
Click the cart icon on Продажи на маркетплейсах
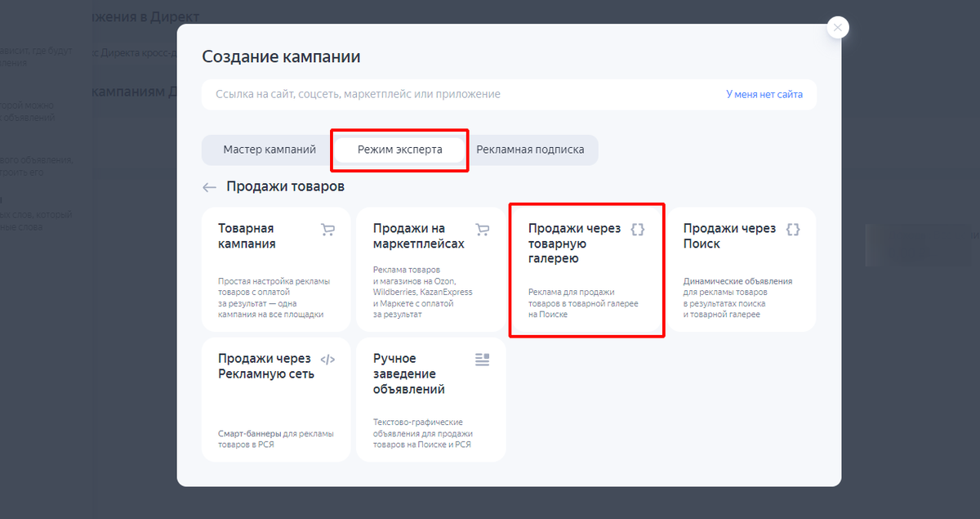pyautogui.click(x=483, y=230)
